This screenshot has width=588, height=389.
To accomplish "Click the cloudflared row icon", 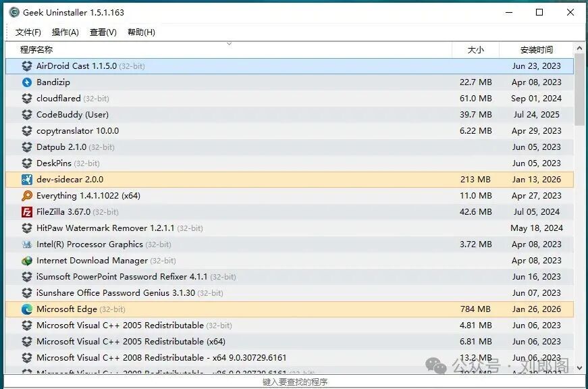I will click(27, 99).
